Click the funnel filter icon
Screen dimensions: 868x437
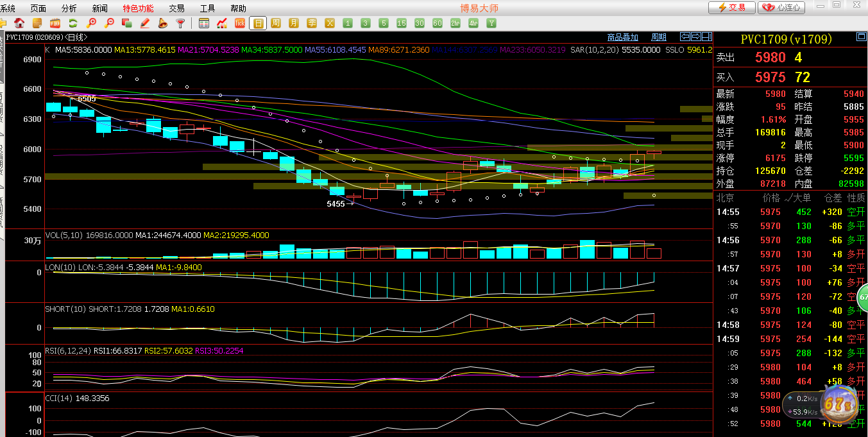180,23
